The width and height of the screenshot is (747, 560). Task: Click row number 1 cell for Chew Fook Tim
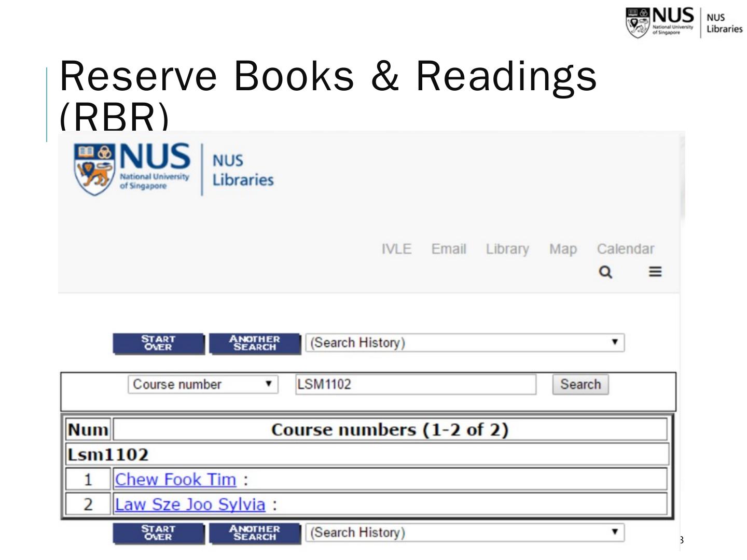coord(88,480)
